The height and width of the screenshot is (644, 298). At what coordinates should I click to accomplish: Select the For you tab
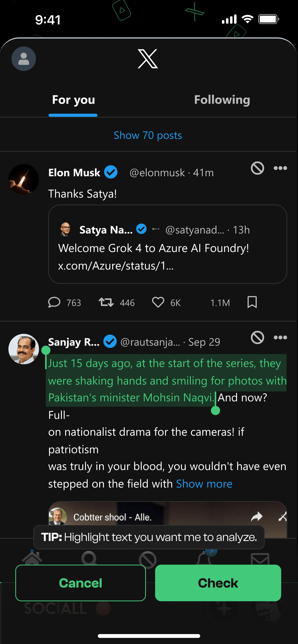pyautogui.click(x=73, y=100)
